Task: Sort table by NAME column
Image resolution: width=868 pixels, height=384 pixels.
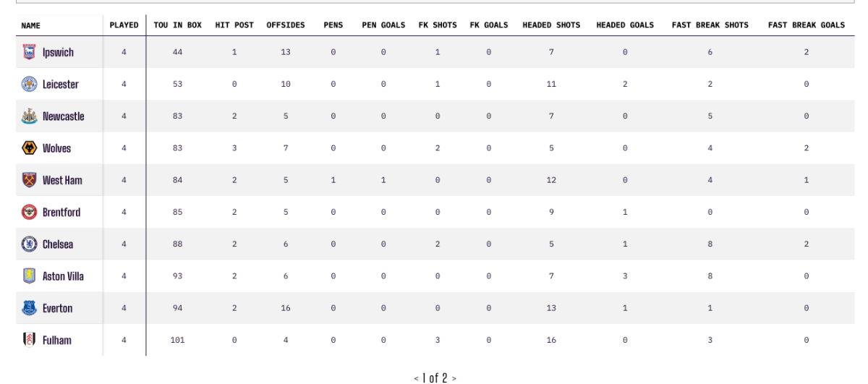Action: click(x=30, y=25)
